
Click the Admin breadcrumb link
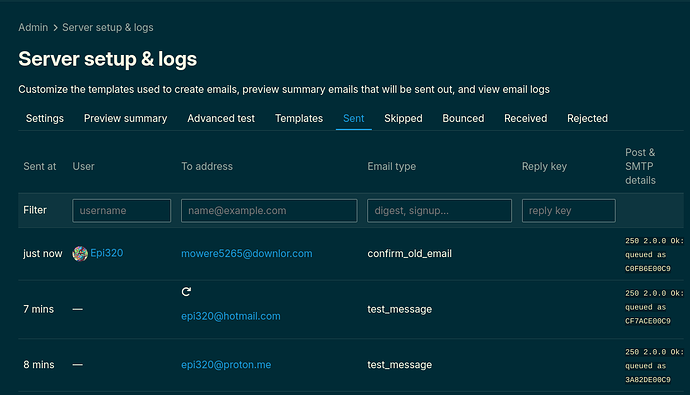33,27
